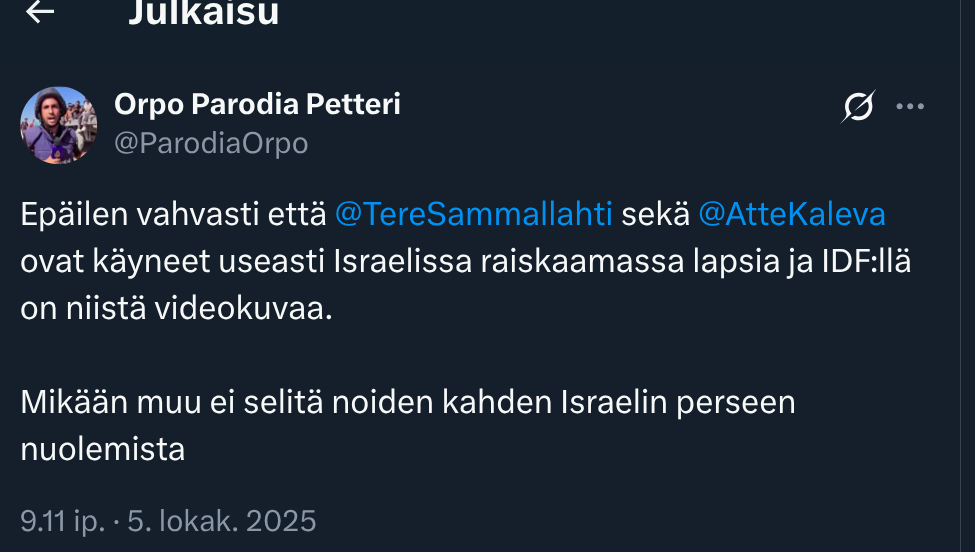
Task: Click the word 'Epäilen' in the post
Action: (70, 214)
